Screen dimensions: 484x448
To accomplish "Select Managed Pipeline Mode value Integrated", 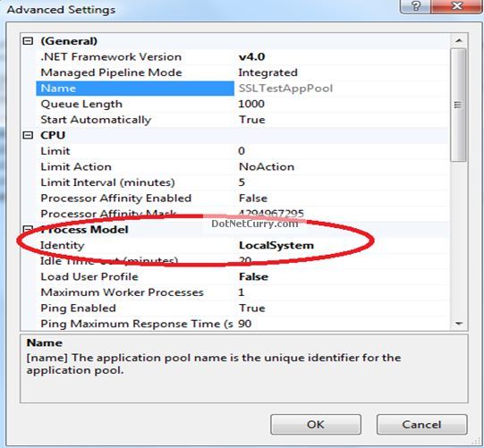I will coord(267,72).
